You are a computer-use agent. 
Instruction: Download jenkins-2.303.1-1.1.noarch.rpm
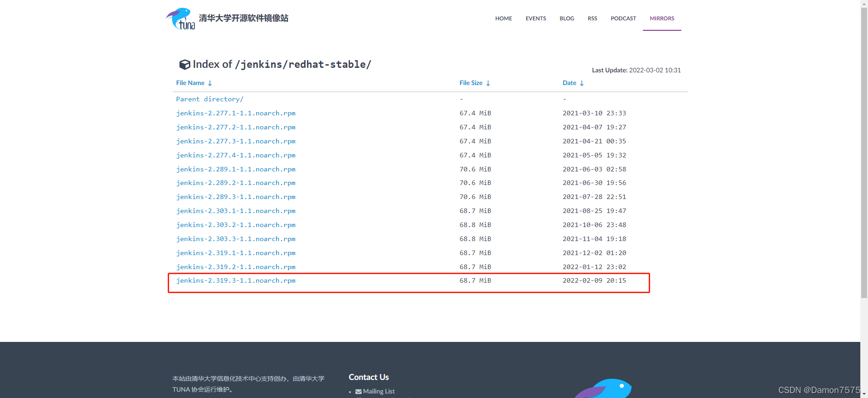tap(236, 211)
